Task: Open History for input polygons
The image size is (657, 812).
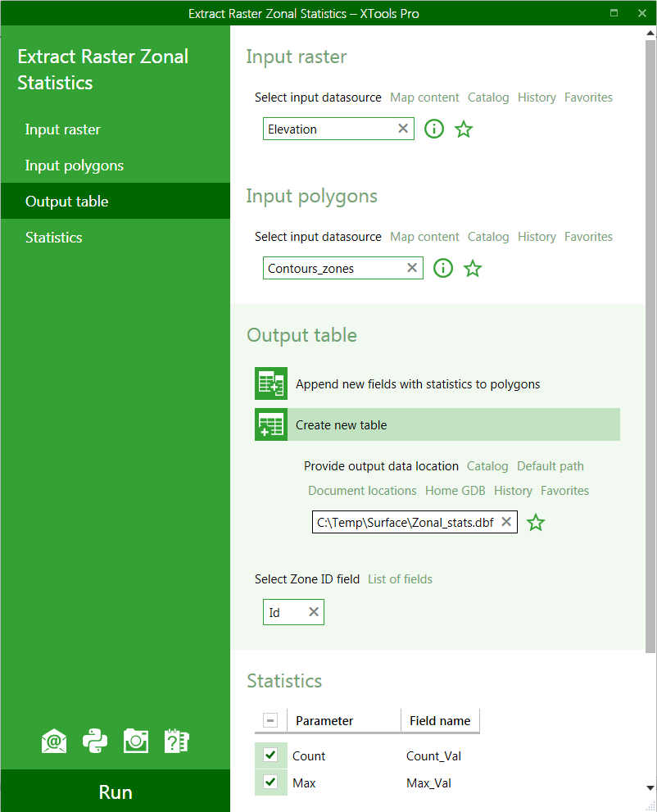Action: (537, 237)
